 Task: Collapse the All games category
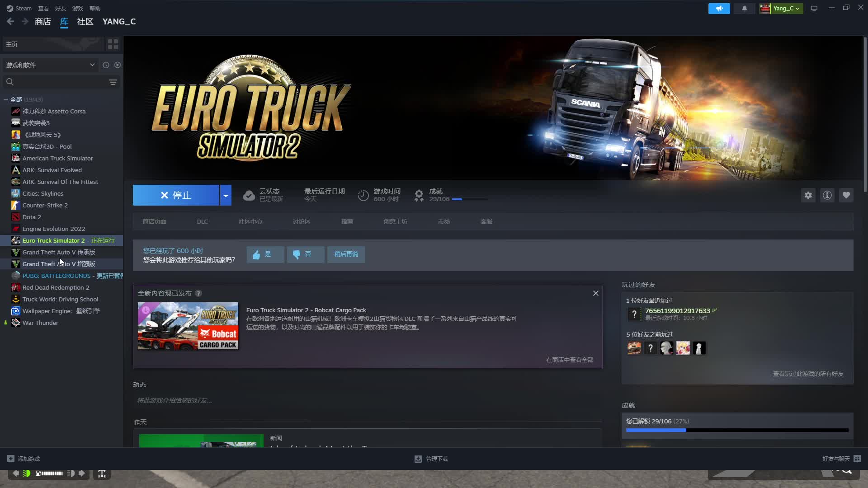click(x=6, y=99)
